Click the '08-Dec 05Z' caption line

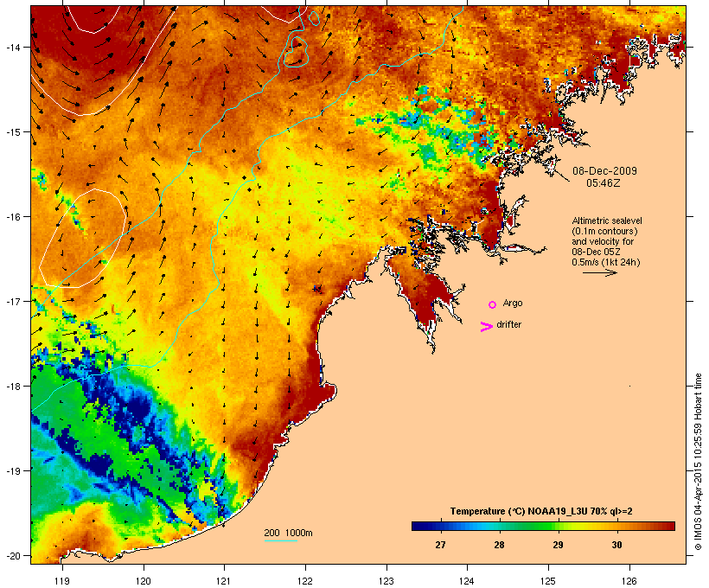point(596,252)
